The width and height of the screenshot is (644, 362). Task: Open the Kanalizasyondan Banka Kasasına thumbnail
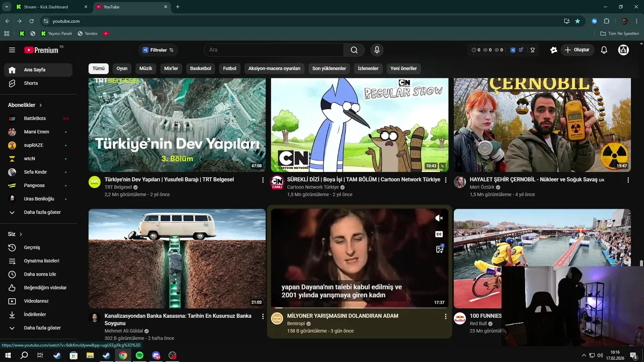tap(177, 258)
